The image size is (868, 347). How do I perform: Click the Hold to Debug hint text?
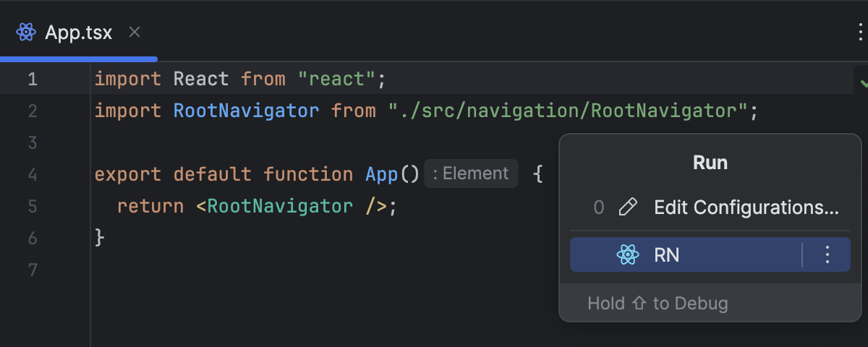coord(658,303)
